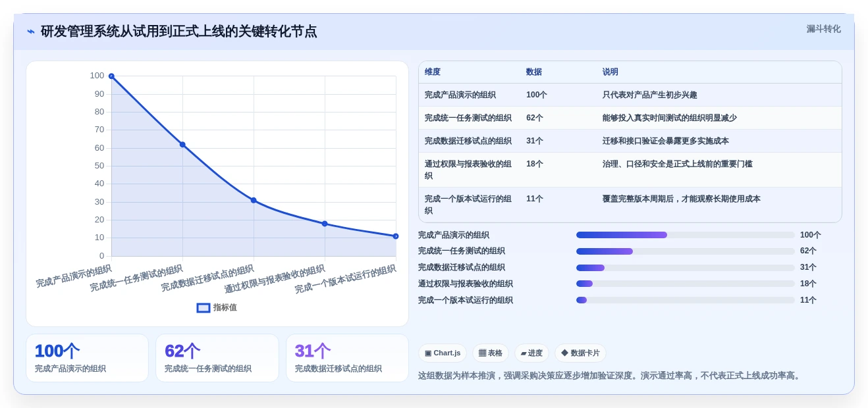The width and height of the screenshot is (868, 408).
Task: Click the chart data point at 18
Action: 325,224
